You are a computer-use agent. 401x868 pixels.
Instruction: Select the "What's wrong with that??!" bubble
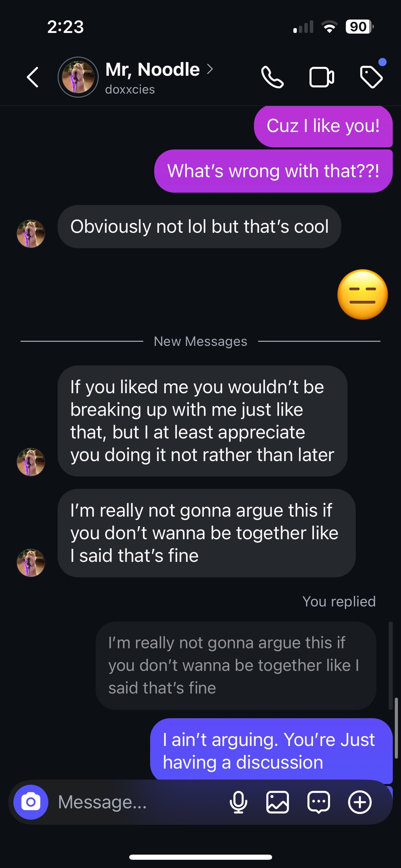coord(273,171)
